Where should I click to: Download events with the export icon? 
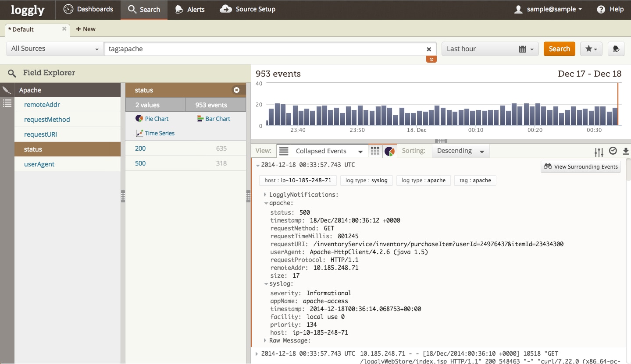click(x=626, y=151)
